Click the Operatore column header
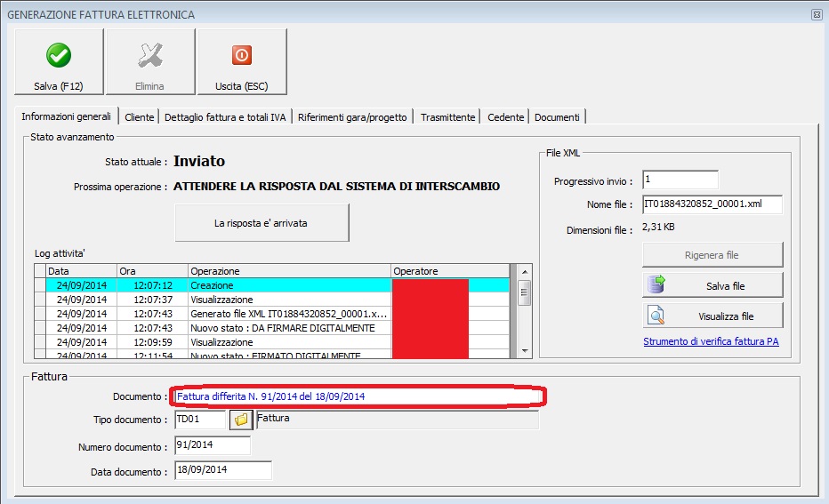 pyautogui.click(x=450, y=271)
